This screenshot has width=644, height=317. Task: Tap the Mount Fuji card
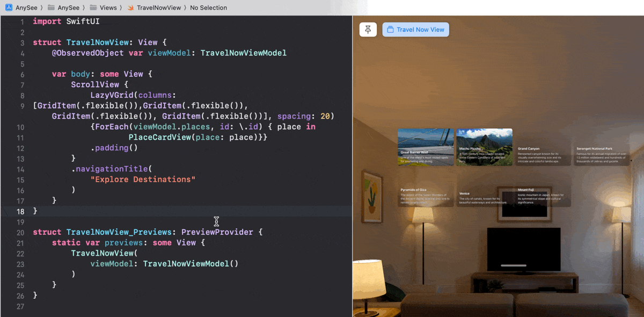pos(543,196)
